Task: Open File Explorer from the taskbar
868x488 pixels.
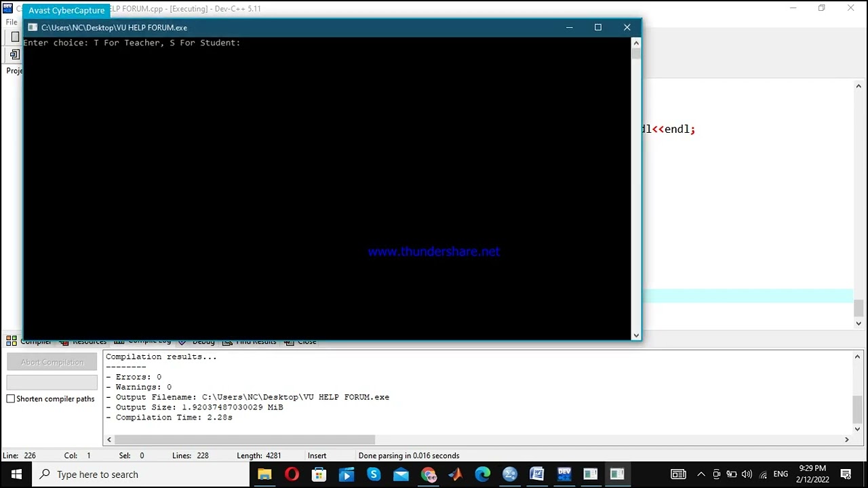Action: 264,474
